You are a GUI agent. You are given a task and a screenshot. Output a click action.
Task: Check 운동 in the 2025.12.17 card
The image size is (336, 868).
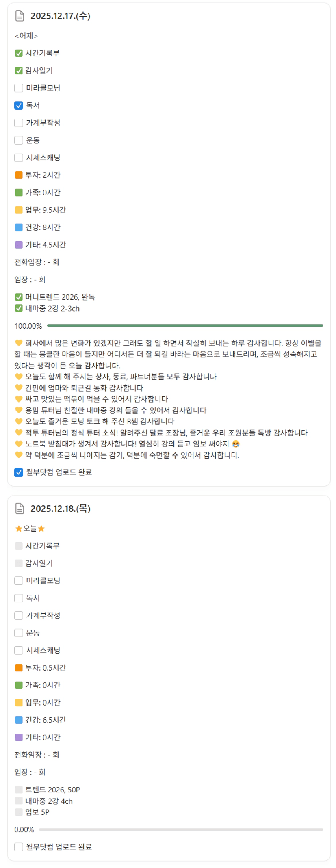[x=19, y=140]
